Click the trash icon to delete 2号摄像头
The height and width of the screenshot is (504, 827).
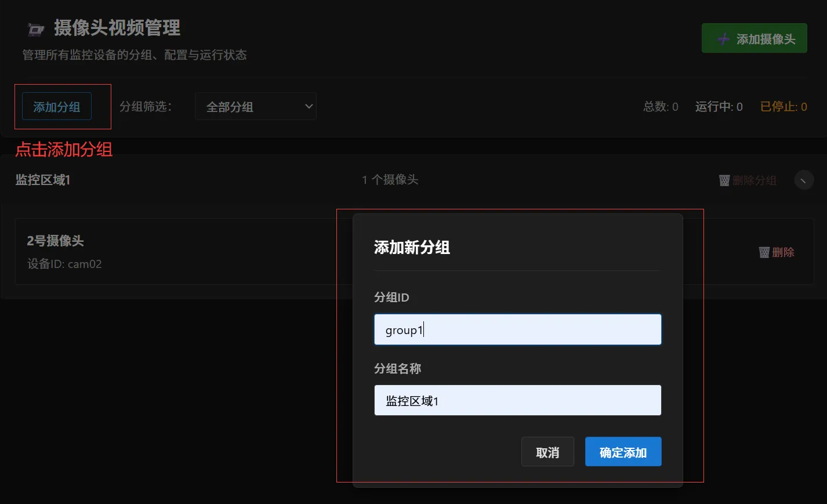[x=764, y=252]
